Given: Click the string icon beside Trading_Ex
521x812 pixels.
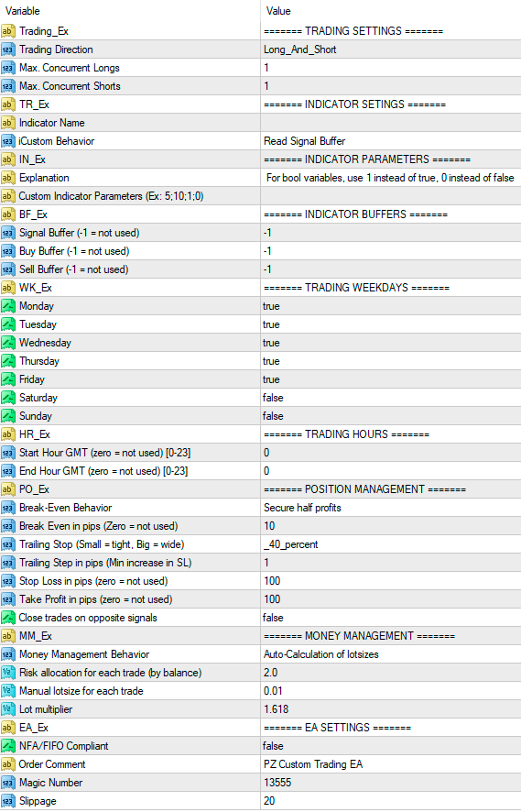Looking at the screenshot, I should point(7,31).
